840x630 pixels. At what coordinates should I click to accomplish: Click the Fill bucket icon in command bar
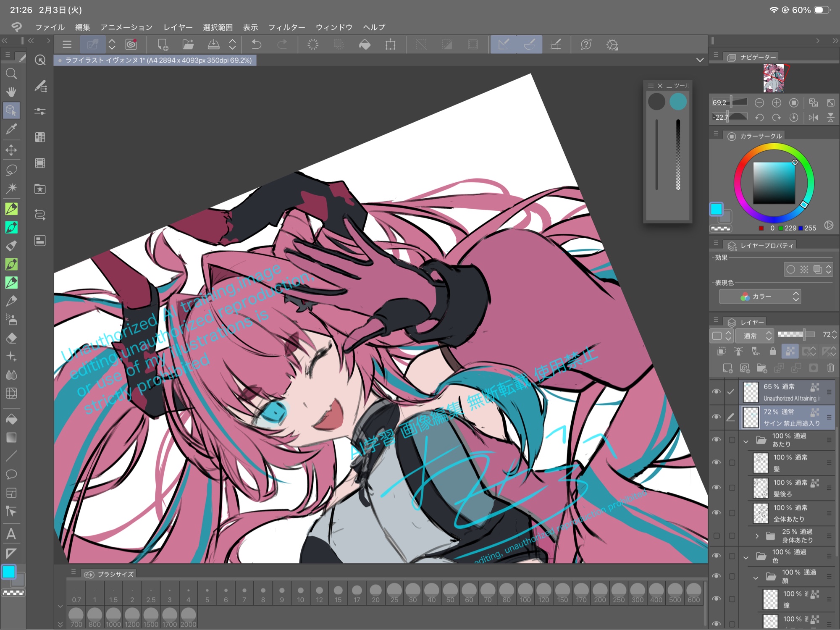point(365,45)
